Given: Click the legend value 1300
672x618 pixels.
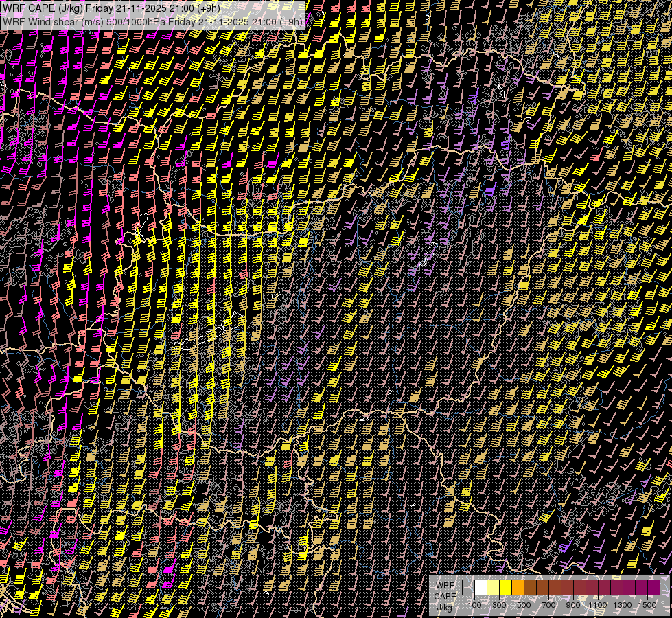Looking at the screenshot, I should pos(623,605).
